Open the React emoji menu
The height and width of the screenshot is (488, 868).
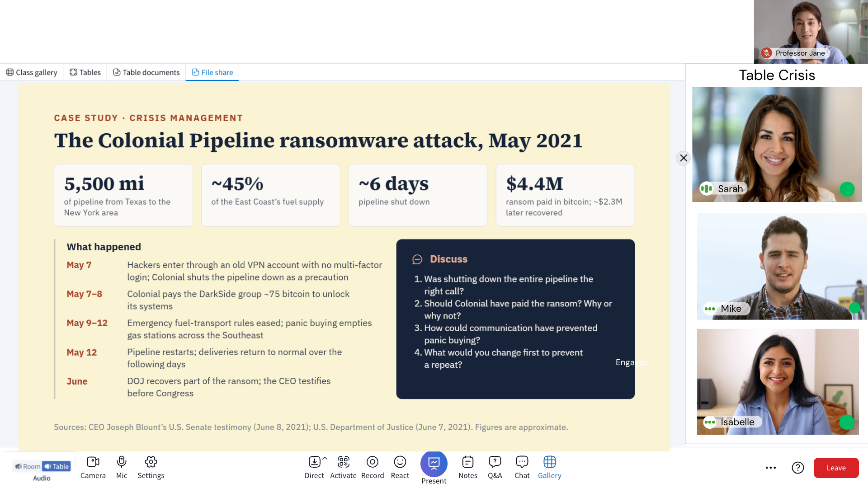400,468
